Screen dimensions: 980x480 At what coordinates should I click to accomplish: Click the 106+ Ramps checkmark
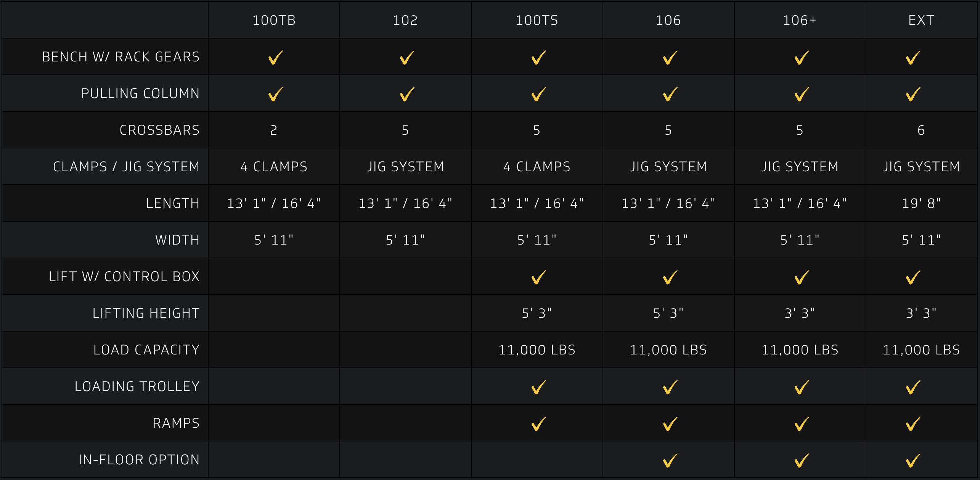click(802, 424)
